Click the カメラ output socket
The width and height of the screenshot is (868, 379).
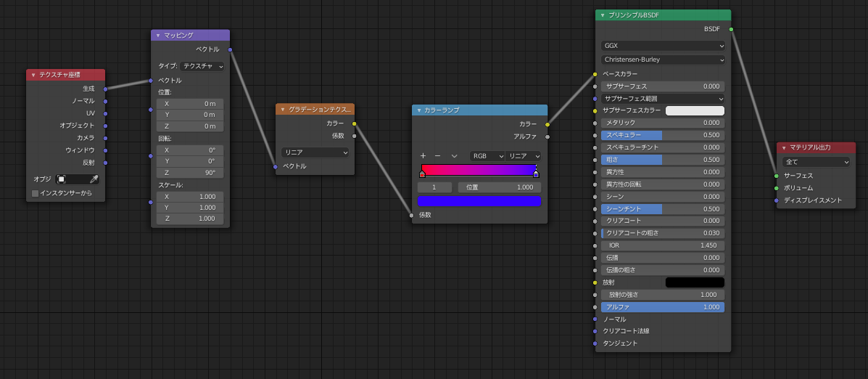pyautogui.click(x=105, y=137)
